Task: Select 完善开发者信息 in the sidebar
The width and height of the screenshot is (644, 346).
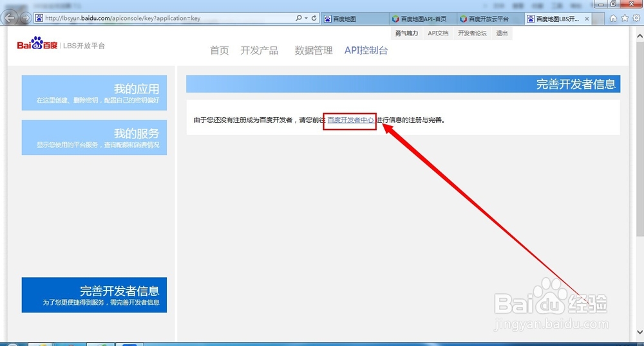Action: [94, 295]
